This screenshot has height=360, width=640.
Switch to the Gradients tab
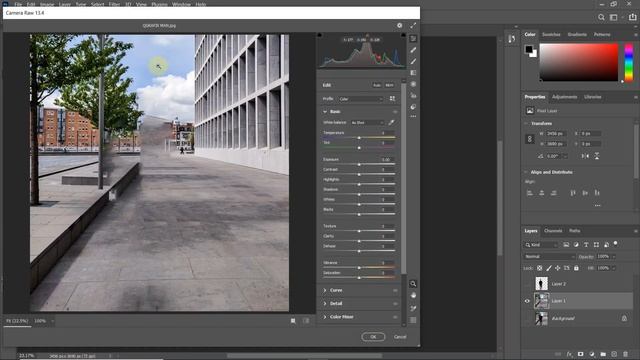point(577,35)
